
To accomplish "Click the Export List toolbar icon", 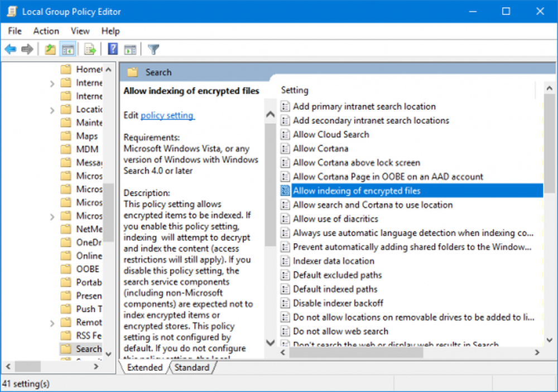I will point(90,50).
